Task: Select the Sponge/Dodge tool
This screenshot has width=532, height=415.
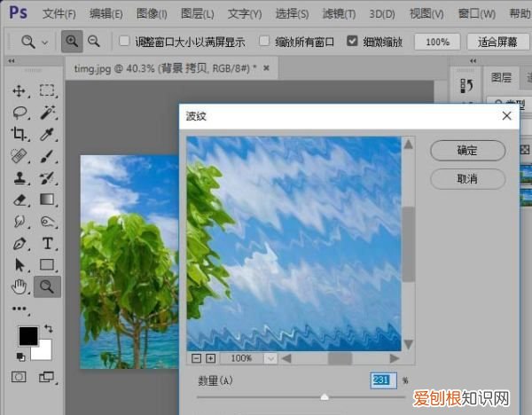Action: (47, 222)
